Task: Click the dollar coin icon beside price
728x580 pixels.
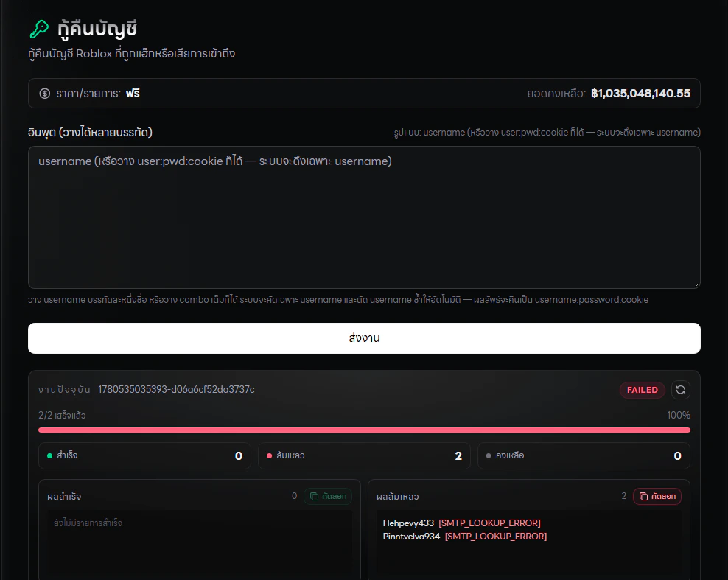Action: tap(44, 94)
